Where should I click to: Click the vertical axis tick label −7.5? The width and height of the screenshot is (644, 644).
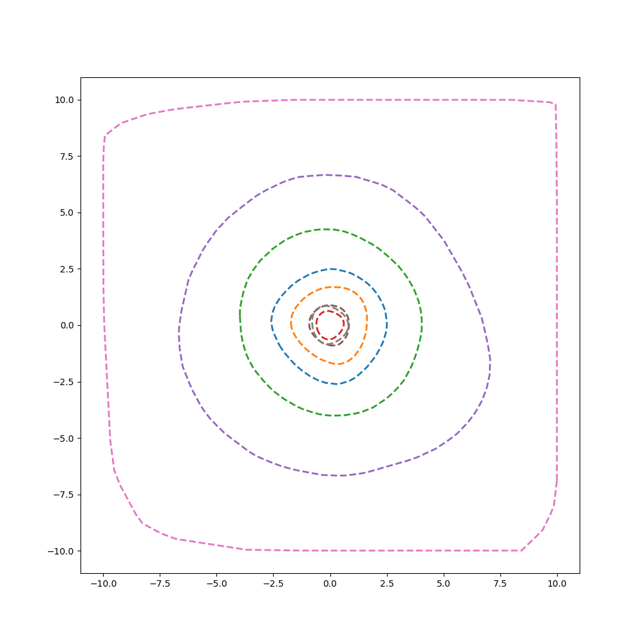point(64,495)
